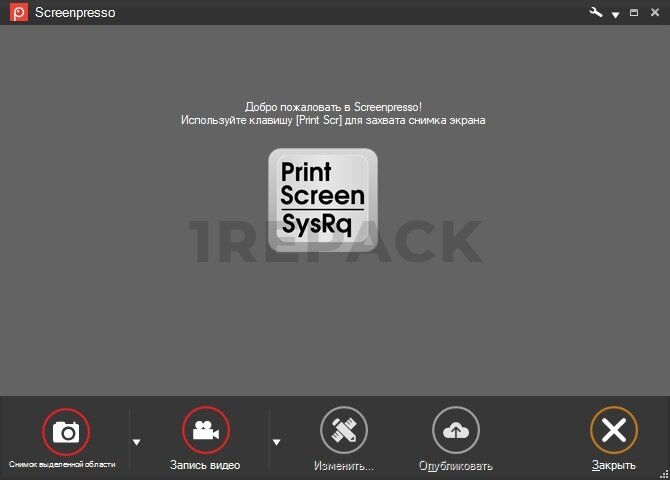
Task: Click the 'Опубликовать' text
Action: tap(456, 466)
